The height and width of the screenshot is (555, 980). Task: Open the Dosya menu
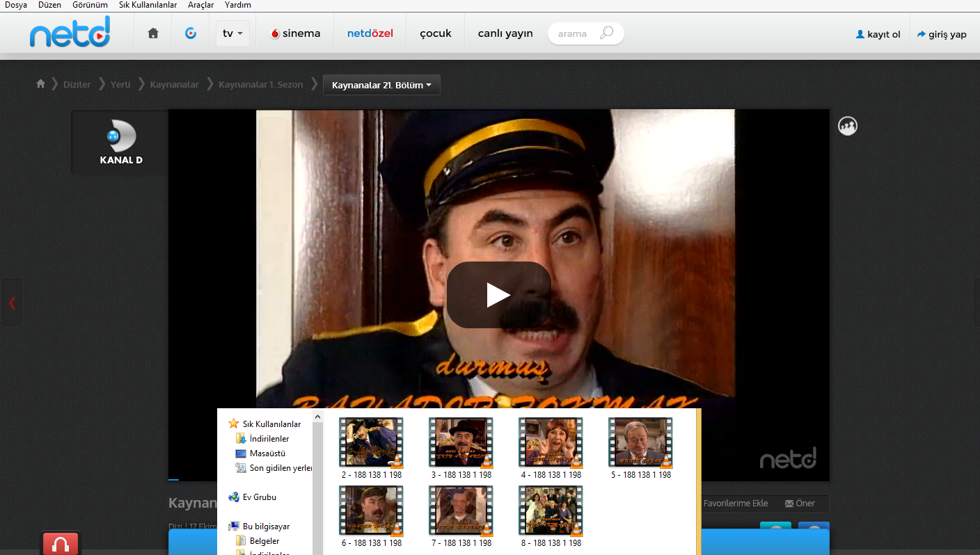pyautogui.click(x=16, y=5)
